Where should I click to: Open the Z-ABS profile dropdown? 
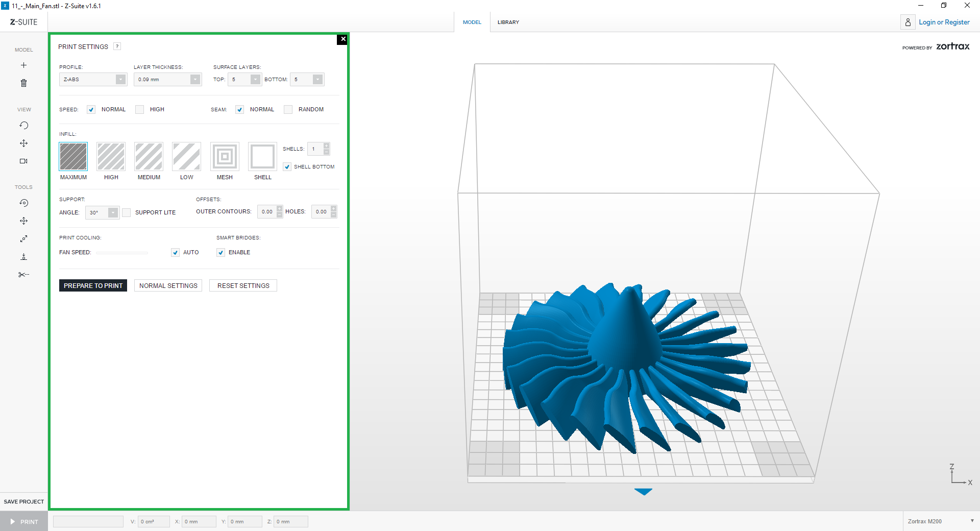tap(93, 80)
